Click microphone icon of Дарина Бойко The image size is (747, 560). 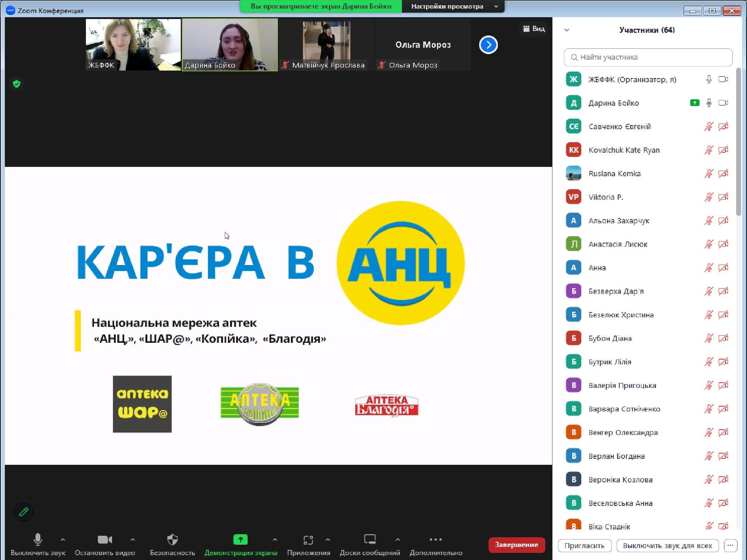point(709,103)
